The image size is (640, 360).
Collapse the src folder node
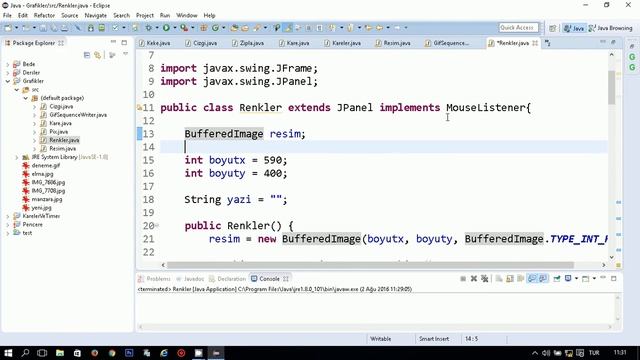coord(17,90)
